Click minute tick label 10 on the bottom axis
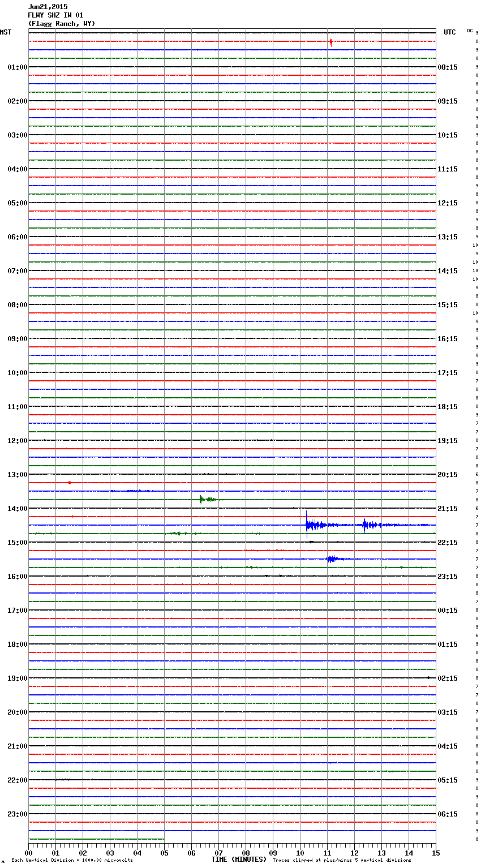 [300, 853]
